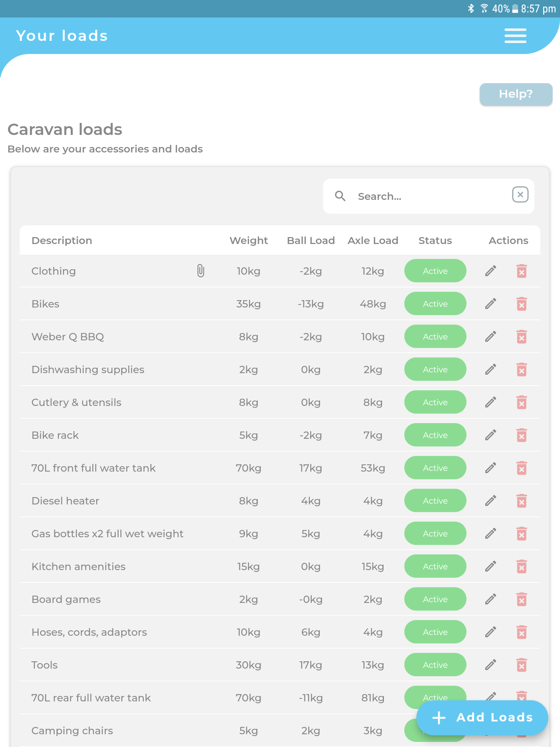560x747 pixels.
Task: Open the hamburger navigation menu
Action: click(x=515, y=35)
